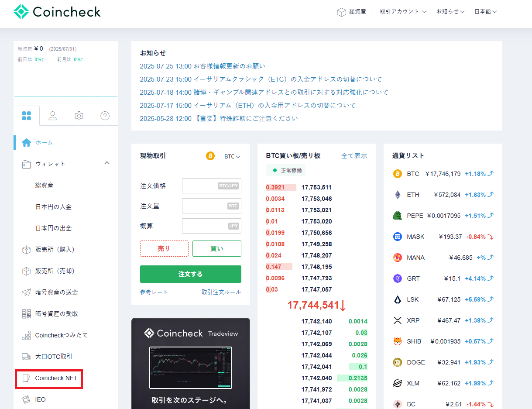Image resolution: width=532 pixels, height=409 pixels.
Task: Expand the 取引アカウント dropdown
Action: click(x=403, y=12)
